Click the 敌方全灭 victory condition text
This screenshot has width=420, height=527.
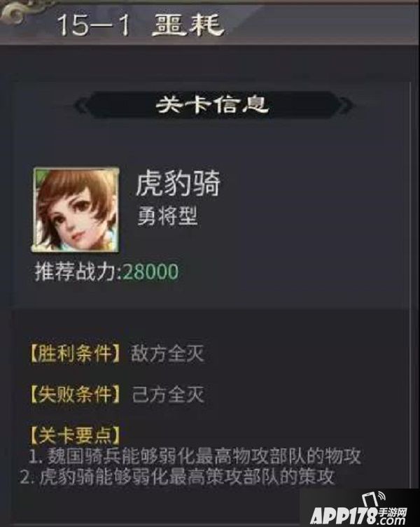click(x=167, y=353)
